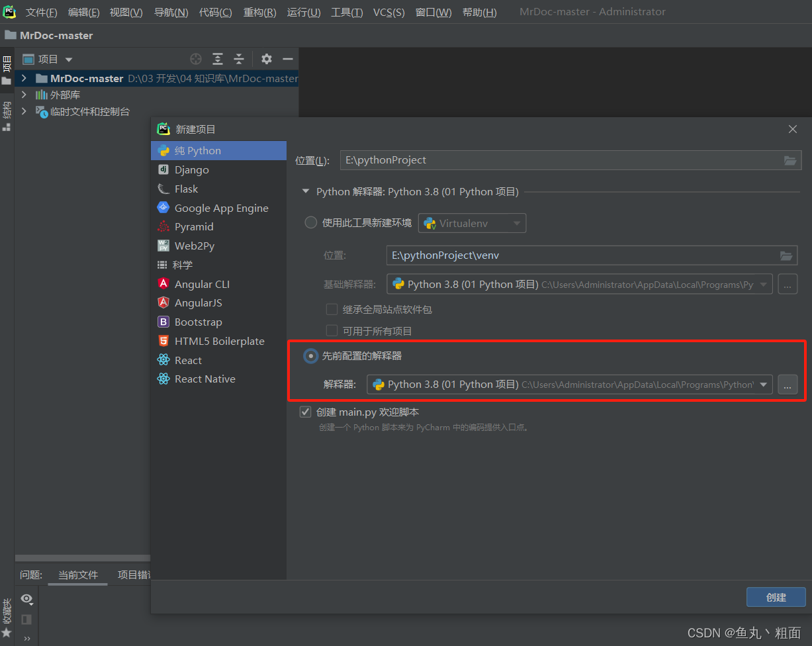Select HTML5 Boilerplate project type
This screenshot has height=646, width=812.
[219, 341]
